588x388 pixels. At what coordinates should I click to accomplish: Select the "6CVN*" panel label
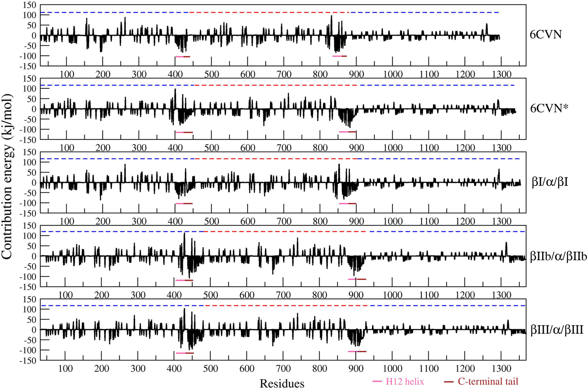(x=550, y=108)
